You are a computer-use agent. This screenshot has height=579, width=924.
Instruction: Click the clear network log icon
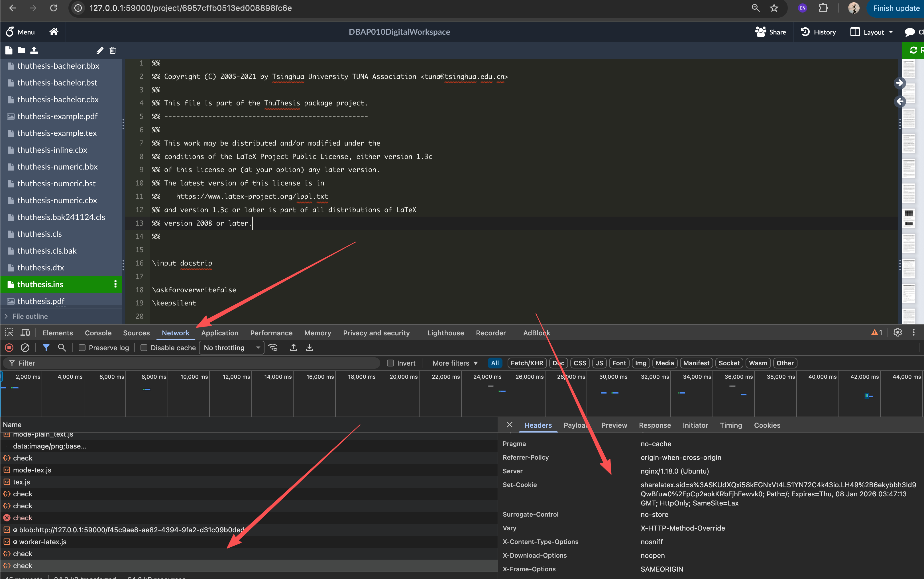(25, 348)
